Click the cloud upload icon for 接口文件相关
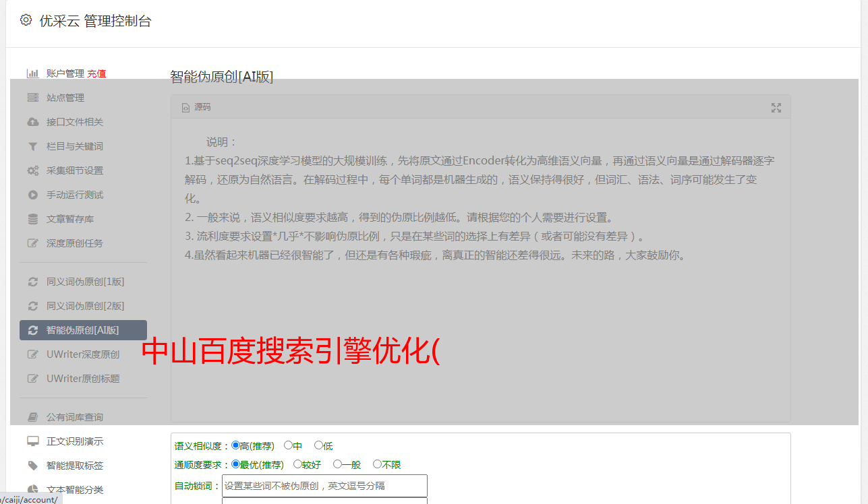 tap(32, 122)
